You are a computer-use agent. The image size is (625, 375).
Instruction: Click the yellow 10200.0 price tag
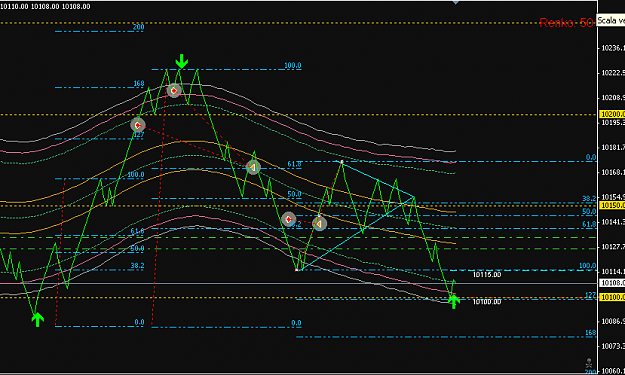pos(612,114)
